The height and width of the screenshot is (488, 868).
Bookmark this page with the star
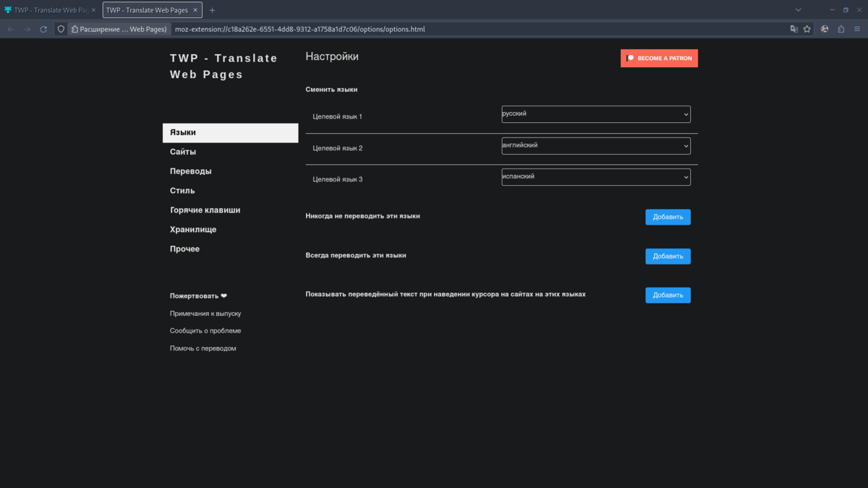(807, 29)
